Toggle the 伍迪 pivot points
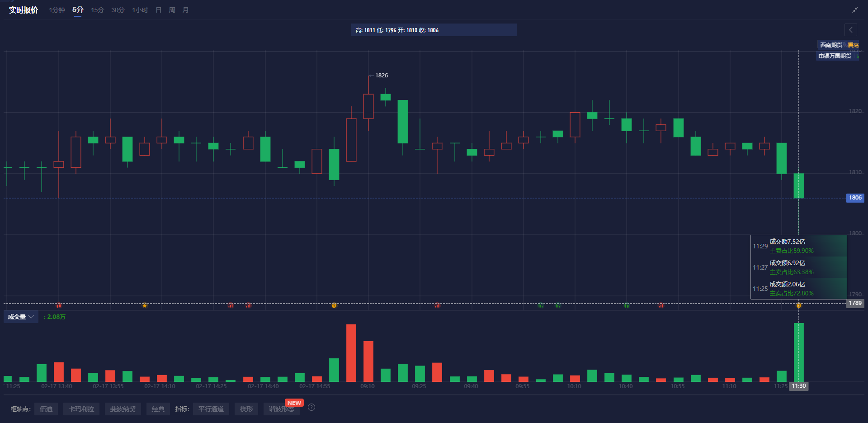The height and width of the screenshot is (423, 868). (x=46, y=409)
